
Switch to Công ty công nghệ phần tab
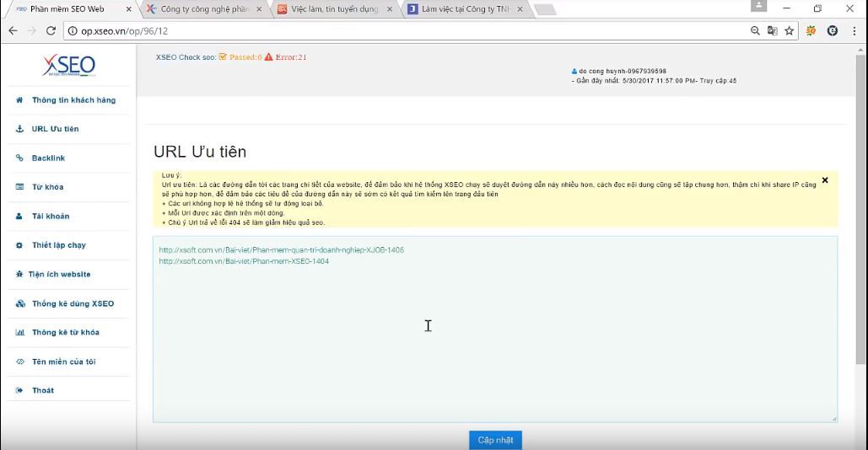pos(205,9)
